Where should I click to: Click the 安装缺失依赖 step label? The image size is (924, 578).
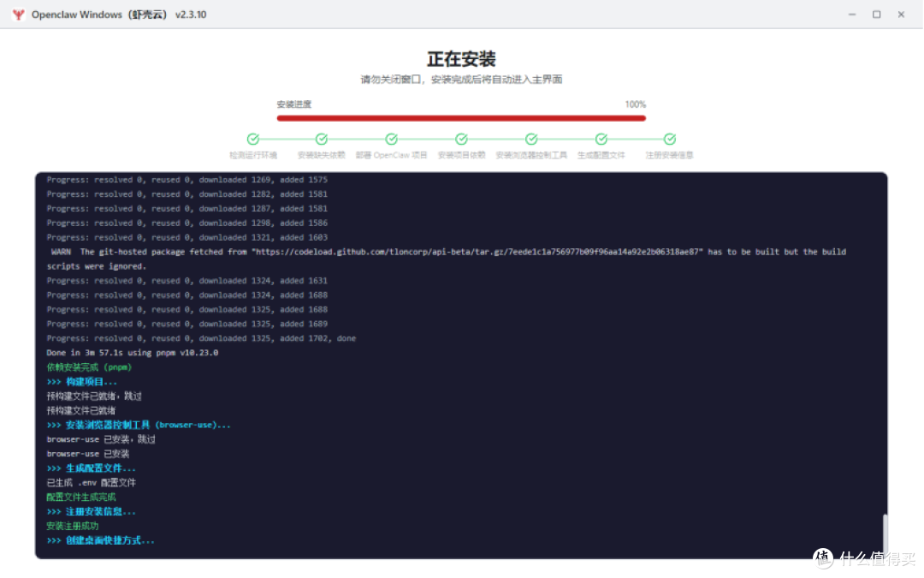point(321,156)
